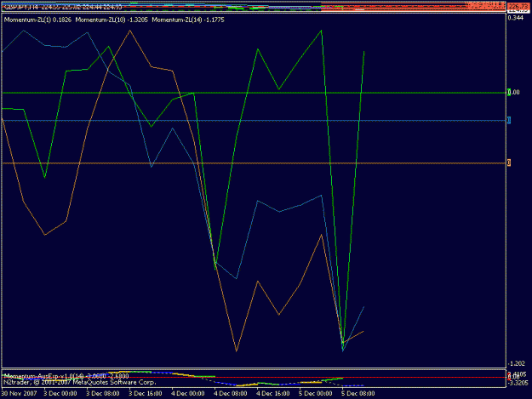Viewport: 532px width, 399px height.
Task: Select the green level marker on right scale
Action: point(509,92)
